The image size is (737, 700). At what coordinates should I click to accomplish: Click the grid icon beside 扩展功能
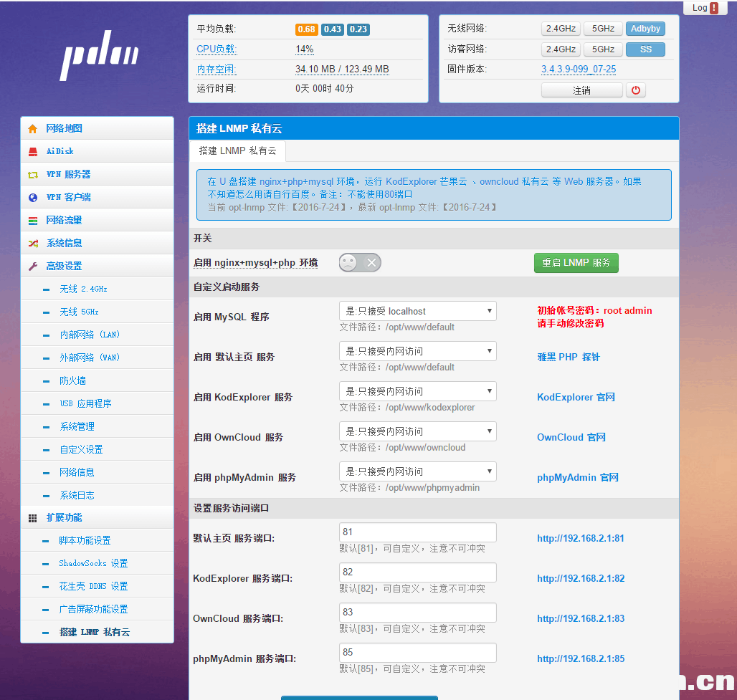tap(32, 518)
